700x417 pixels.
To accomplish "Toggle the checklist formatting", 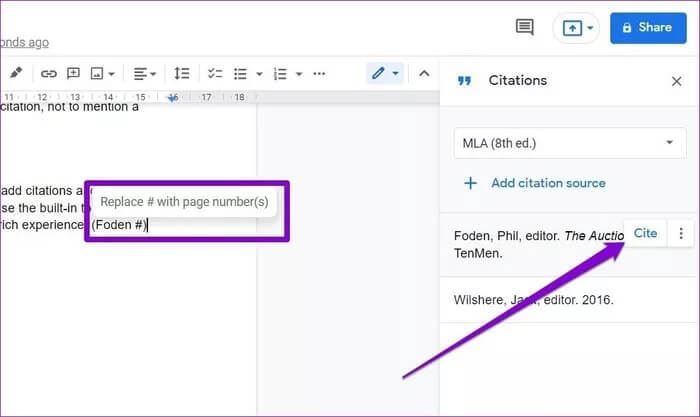I will tap(214, 73).
